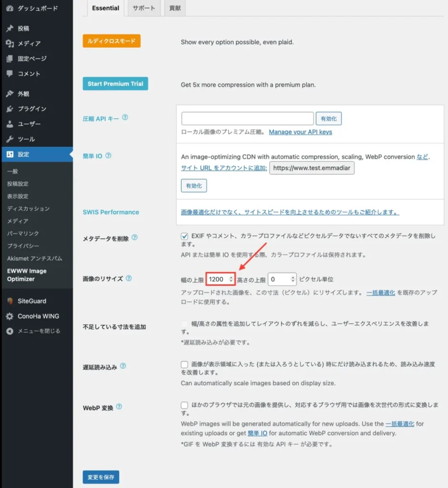The width and height of the screenshot is (448, 488).
Task: Open the など link after WebP conversion
Action: pos(422,157)
